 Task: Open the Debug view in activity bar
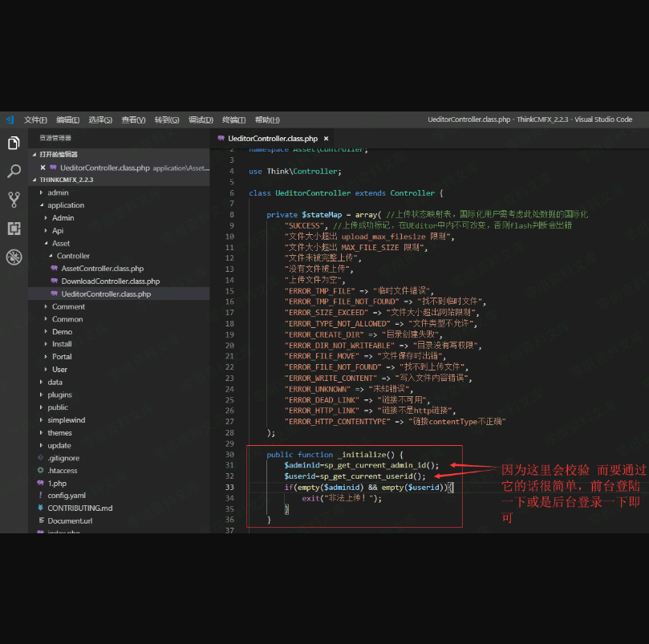click(x=14, y=257)
